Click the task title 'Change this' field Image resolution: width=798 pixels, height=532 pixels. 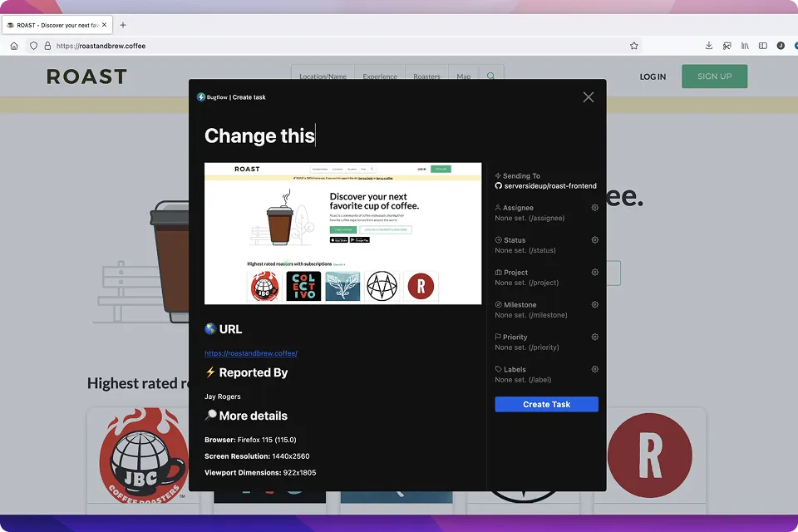coord(259,136)
